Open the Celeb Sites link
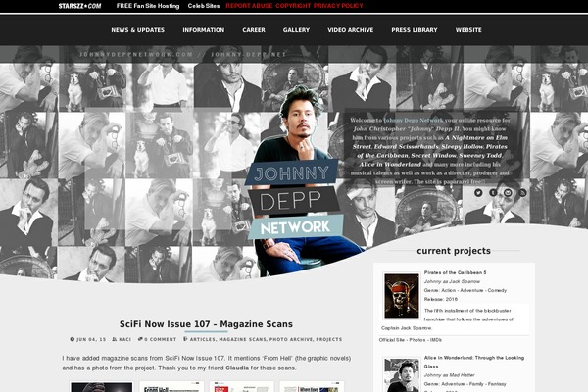This screenshot has height=392, width=588. pyautogui.click(x=204, y=6)
